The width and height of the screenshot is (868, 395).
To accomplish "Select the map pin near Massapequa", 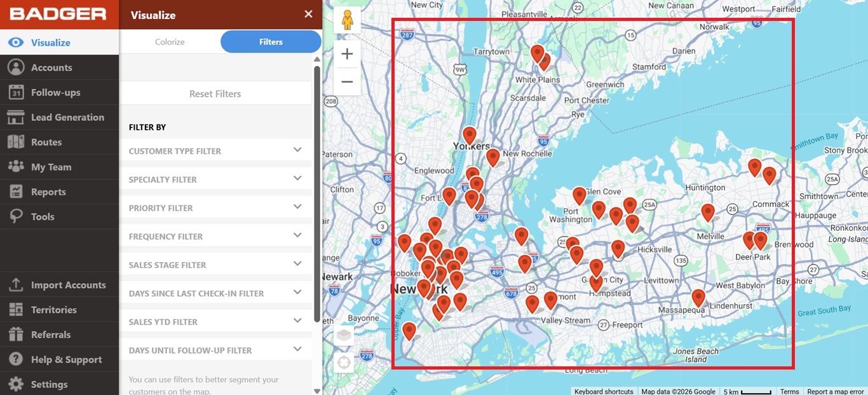I will pyautogui.click(x=698, y=298).
